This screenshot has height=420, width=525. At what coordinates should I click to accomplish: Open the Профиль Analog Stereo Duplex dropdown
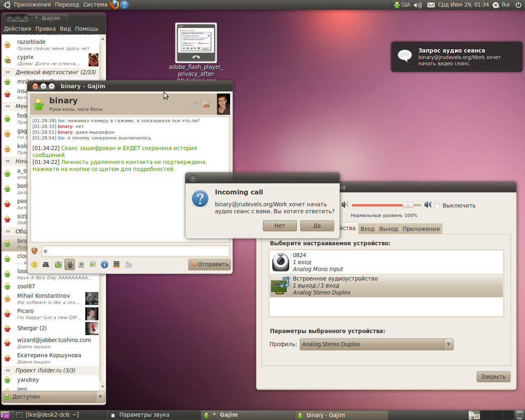377,344
